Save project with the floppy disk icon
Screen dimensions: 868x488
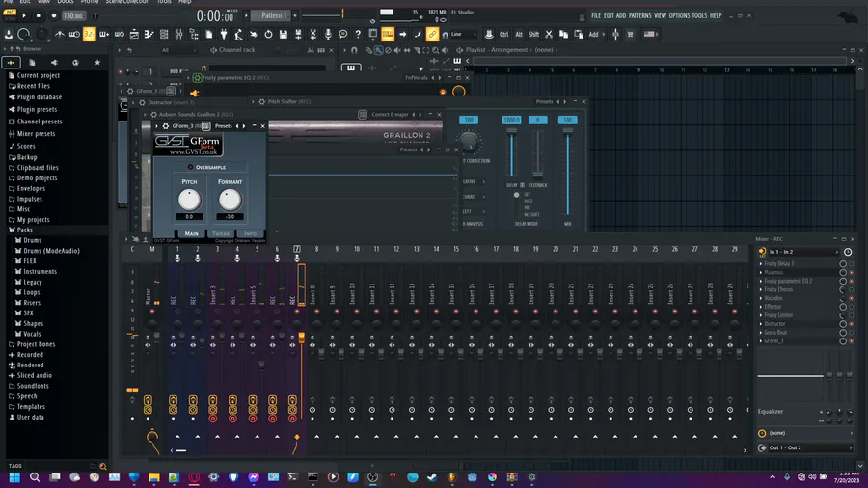pos(284,35)
